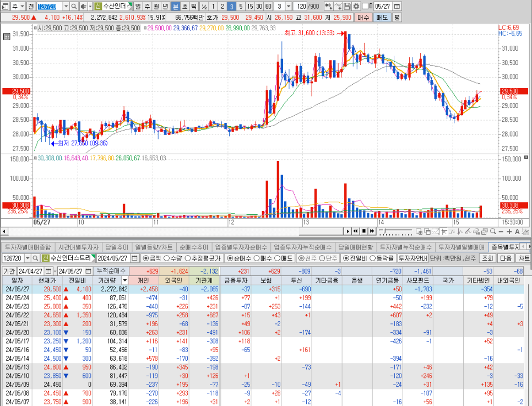Click the rewind button under the chart

pos(356,231)
